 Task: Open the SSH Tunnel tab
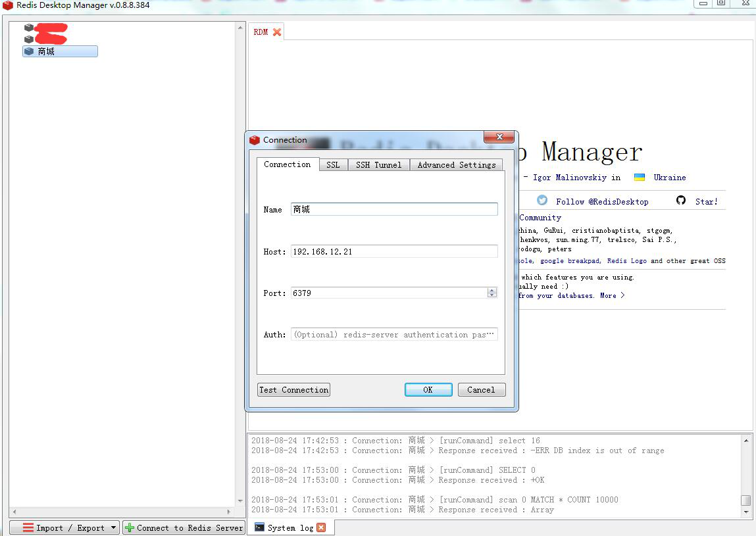pyautogui.click(x=378, y=165)
